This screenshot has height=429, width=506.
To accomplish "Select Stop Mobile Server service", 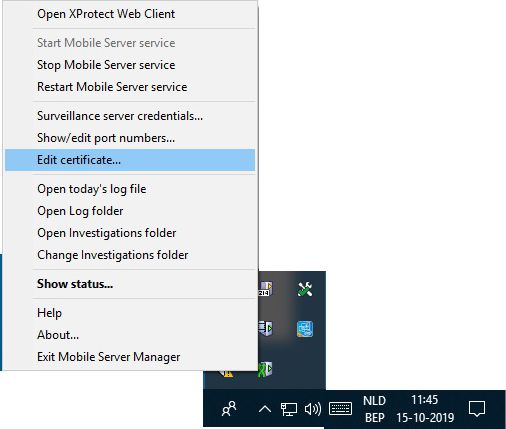I will [x=130, y=65].
